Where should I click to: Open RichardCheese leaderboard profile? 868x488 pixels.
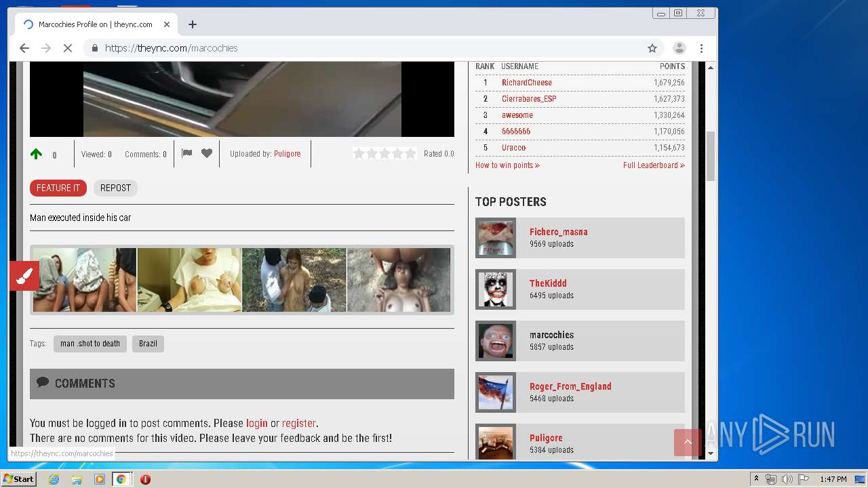point(527,83)
